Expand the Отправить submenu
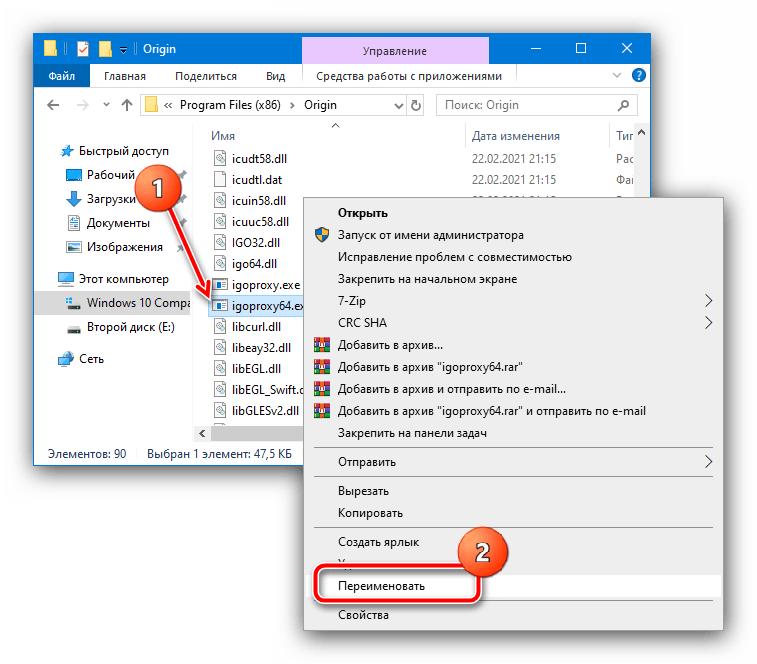Image resolution: width=757 pixels, height=664 pixels. [513, 462]
